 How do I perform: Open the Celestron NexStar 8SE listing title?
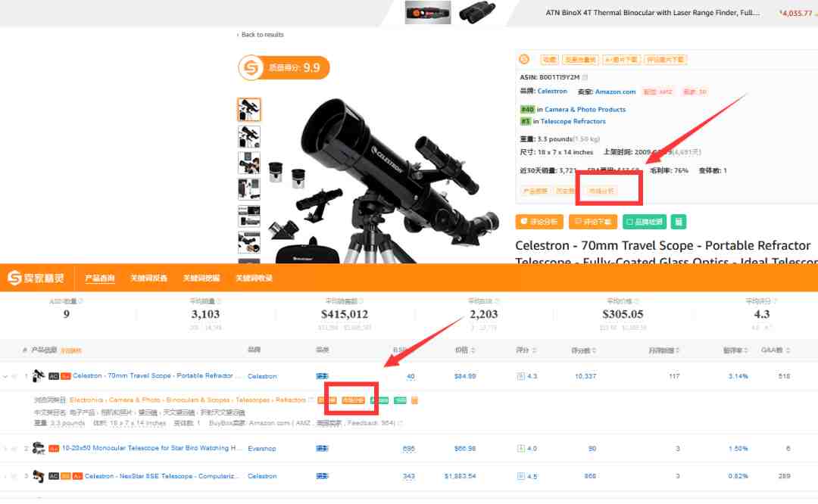point(163,476)
